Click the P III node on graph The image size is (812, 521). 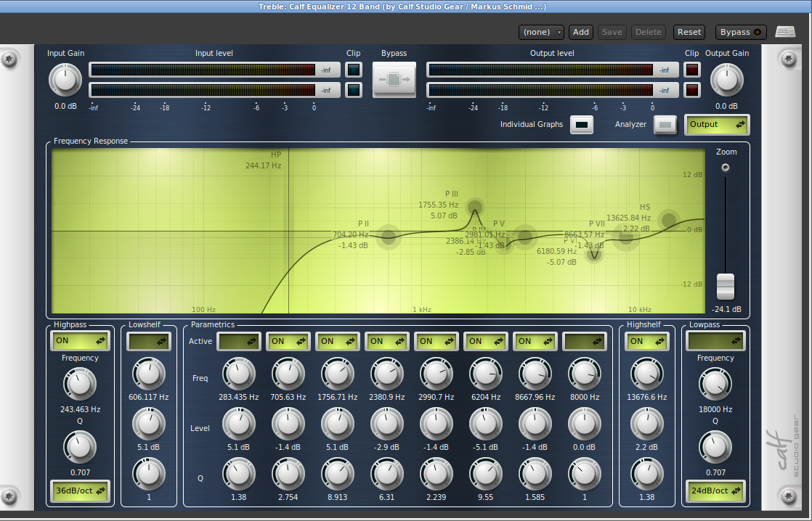pyautogui.click(x=474, y=206)
